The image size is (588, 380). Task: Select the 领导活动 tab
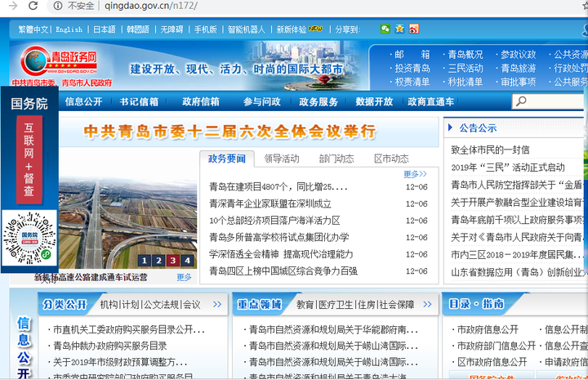pos(282,159)
